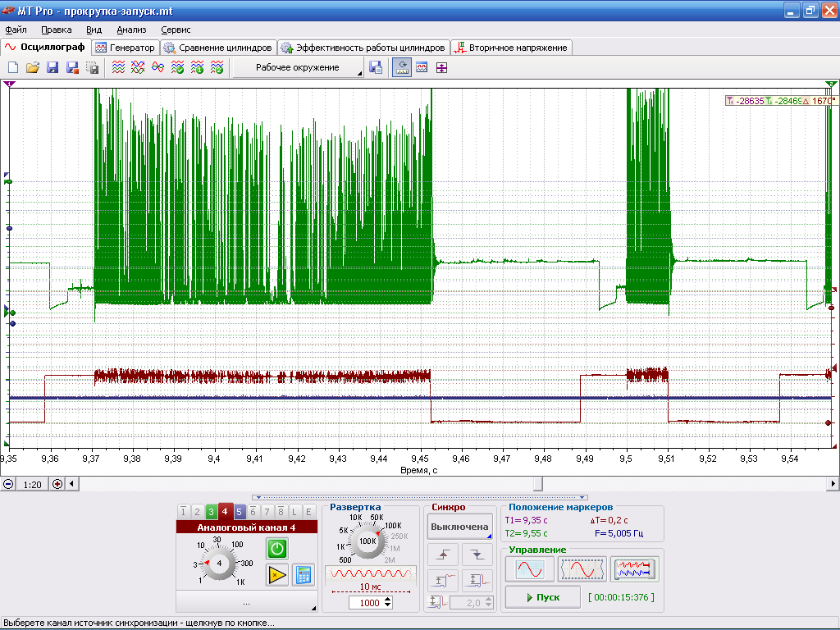Open the Выключена sync source dropdown
This screenshot has width=840, height=630.
pyautogui.click(x=460, y=527)
